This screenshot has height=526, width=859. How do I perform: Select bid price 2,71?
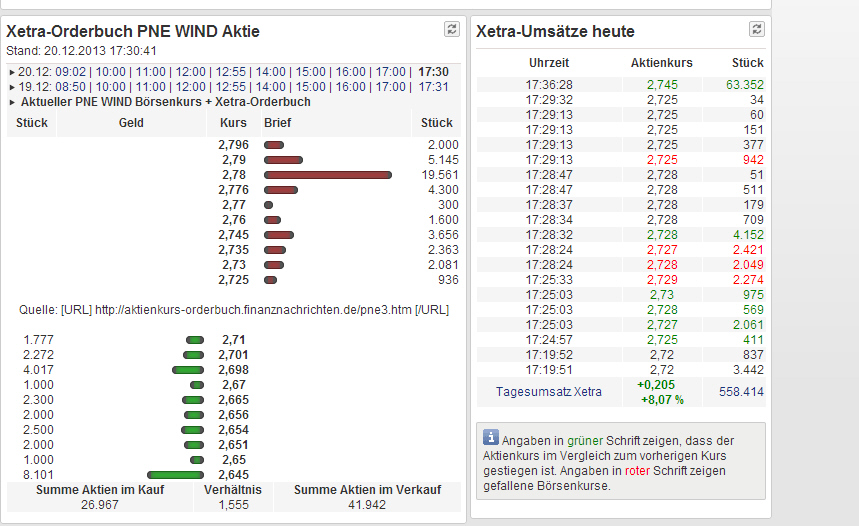coord(234,340)
